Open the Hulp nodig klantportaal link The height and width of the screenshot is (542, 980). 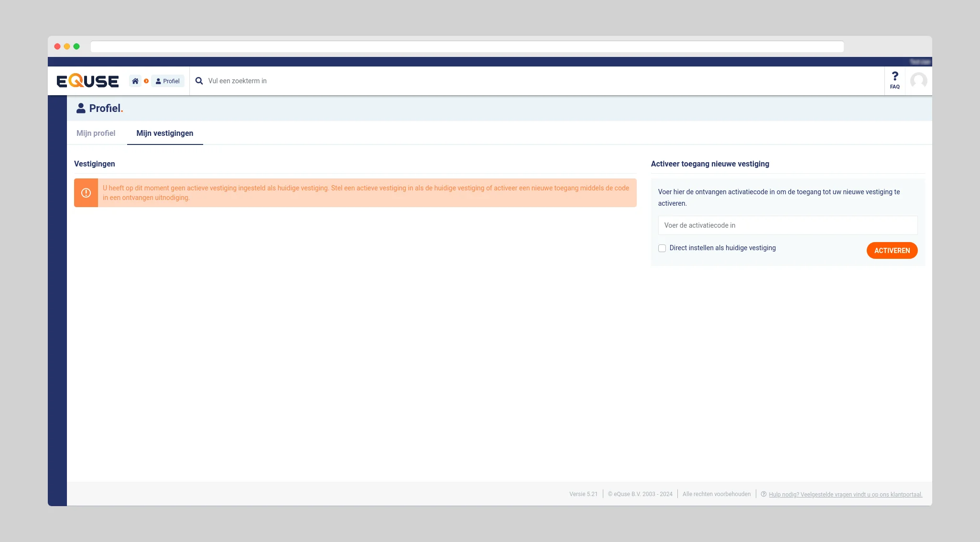point(845,495)
